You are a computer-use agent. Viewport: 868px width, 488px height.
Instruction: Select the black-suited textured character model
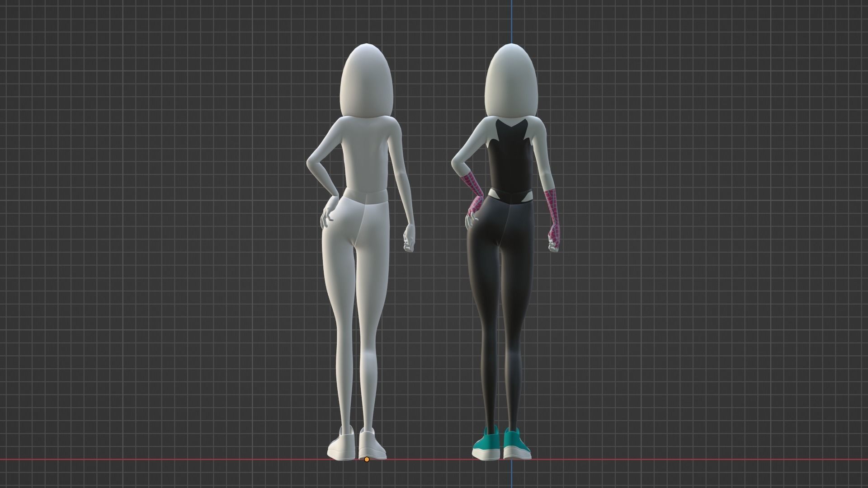click(x=505, y=253)
